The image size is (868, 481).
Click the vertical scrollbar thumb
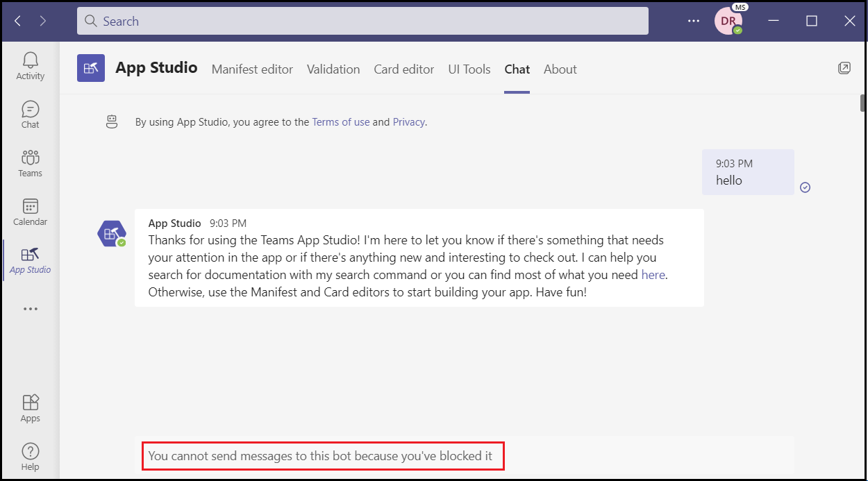click(x=863, y=103)
